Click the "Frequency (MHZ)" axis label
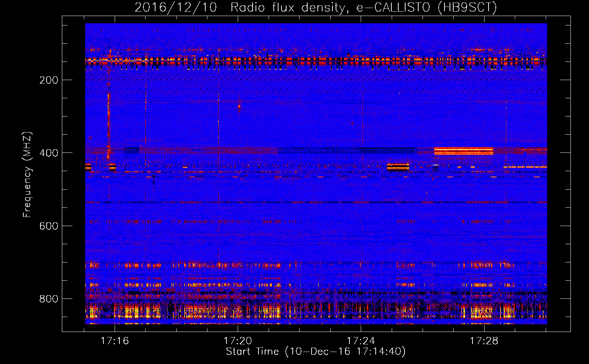The width and height of the screenshot is (589, 364). tap(27, 175)
